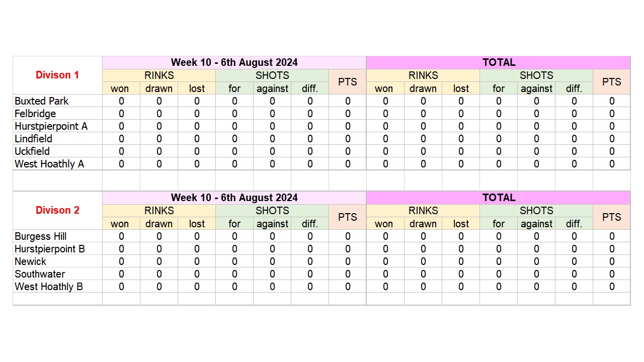Click Division 2 Week 10 date header
Screen dimensions: 644x362
[x=234, y=198]
